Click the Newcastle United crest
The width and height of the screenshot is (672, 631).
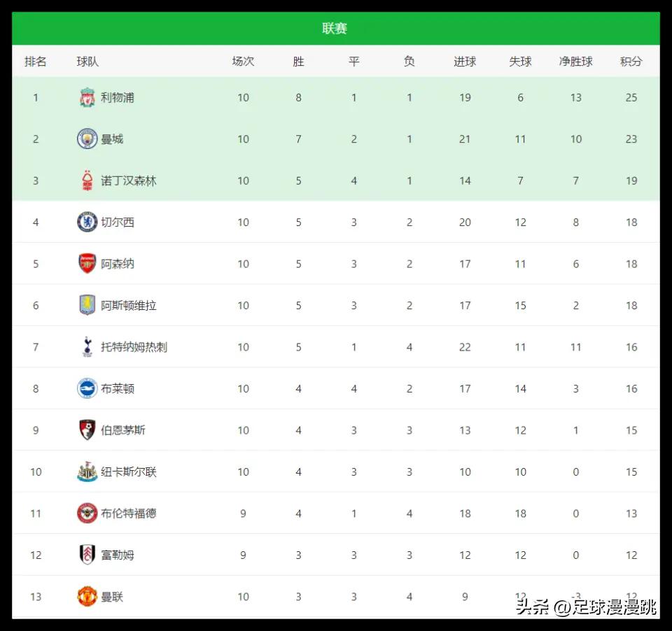click(x=87, y=472)
